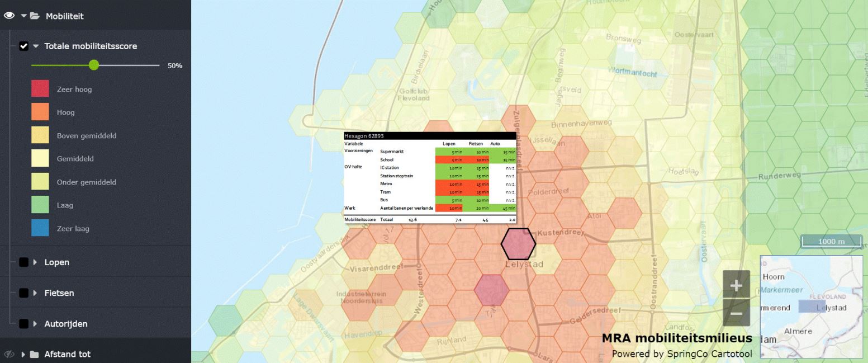868x363 pixels.
Task: Click the 'Zeer laag' legend label
Action: (73, 229)
